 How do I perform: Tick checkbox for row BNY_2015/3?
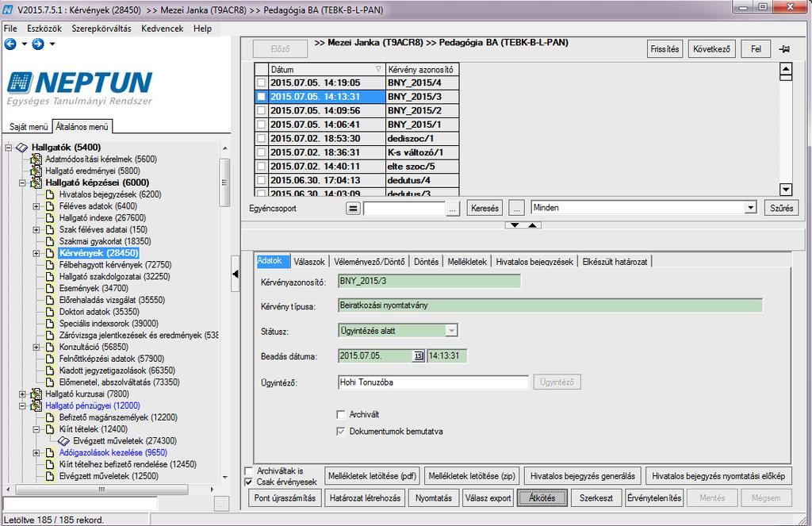coord(262,97)
